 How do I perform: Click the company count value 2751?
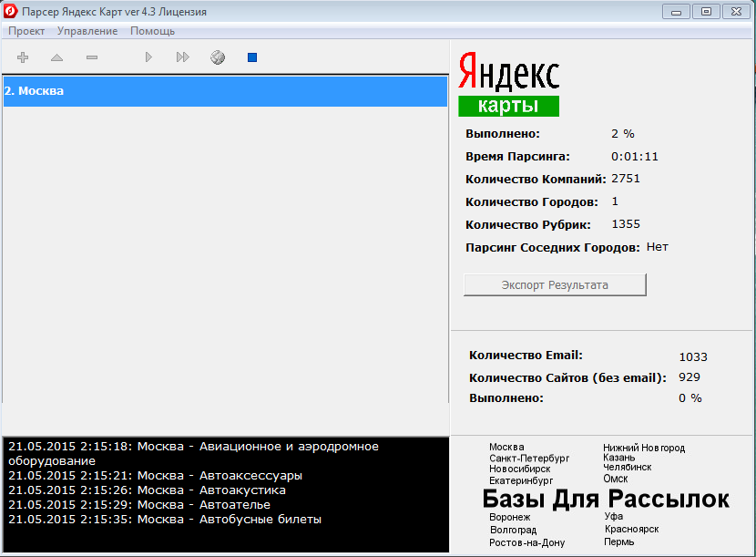[x=626, y=179]
